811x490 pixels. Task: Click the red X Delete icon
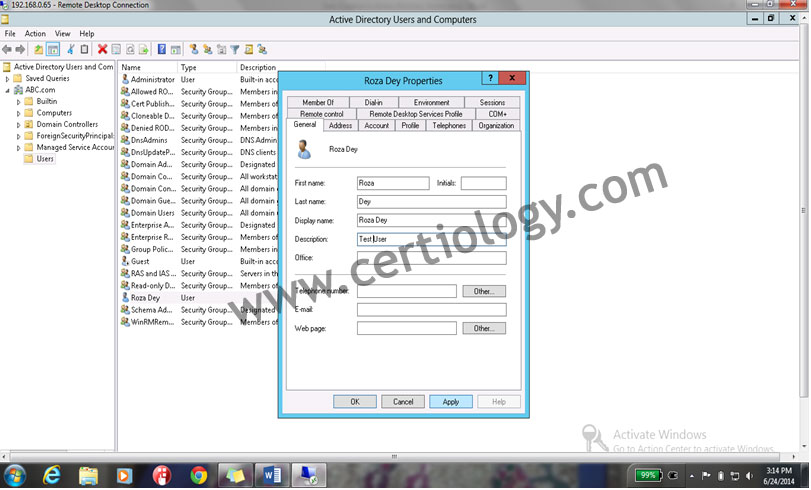pyautogui.click(x=102, y=50)
